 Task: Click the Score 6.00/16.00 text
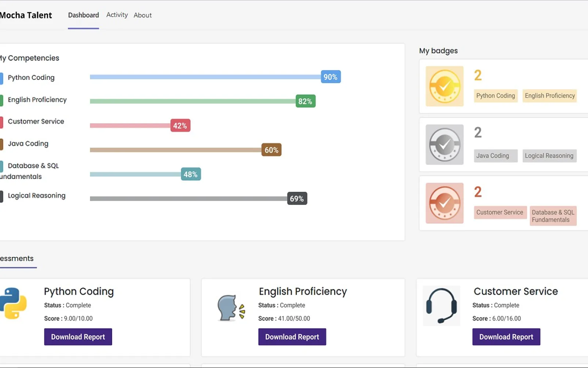pos(496,318)
